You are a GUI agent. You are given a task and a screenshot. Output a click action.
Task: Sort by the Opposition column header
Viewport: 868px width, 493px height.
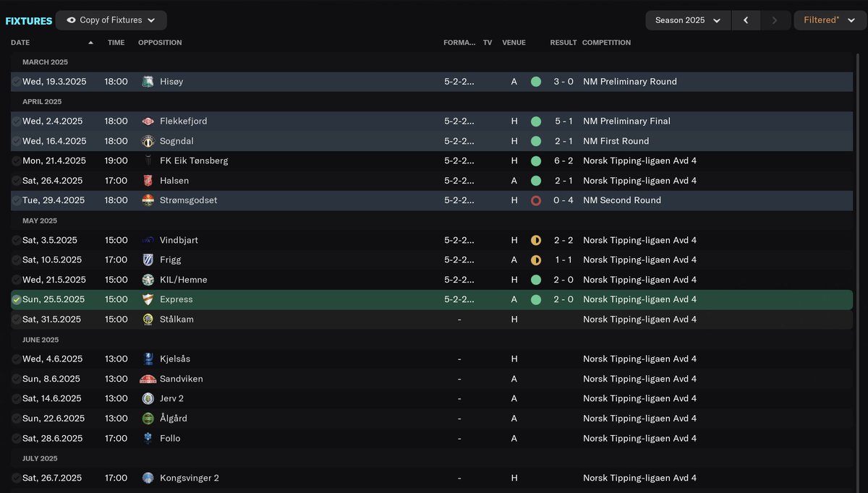pos(160,43)
